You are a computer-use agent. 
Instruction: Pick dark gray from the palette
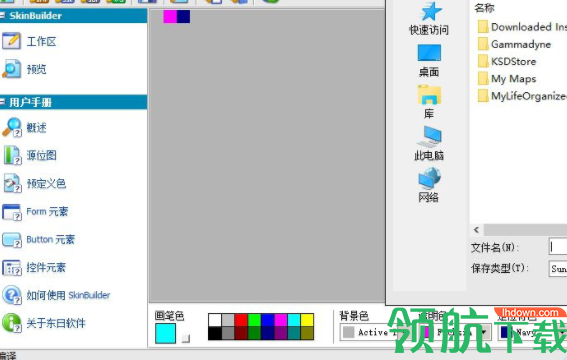tap(228, 333)
